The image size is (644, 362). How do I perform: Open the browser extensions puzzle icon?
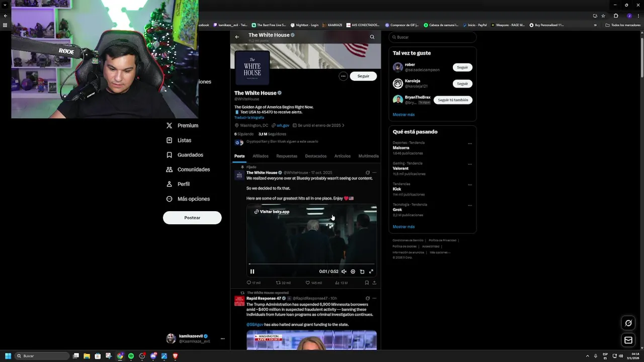(616, 16)
